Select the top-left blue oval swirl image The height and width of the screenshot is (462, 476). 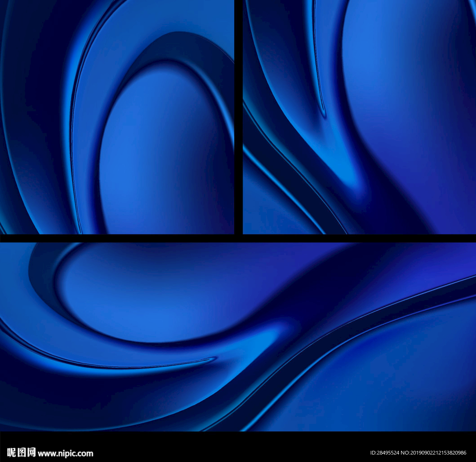(117, 117)
